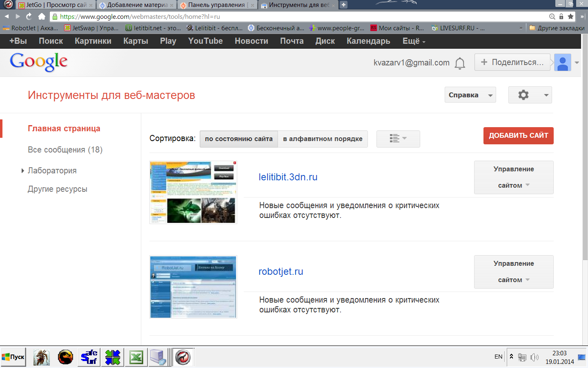Open 'Все сообщения (18)' in sidebar
This screenshot has width=588, height=368.
tap(65, 150)
